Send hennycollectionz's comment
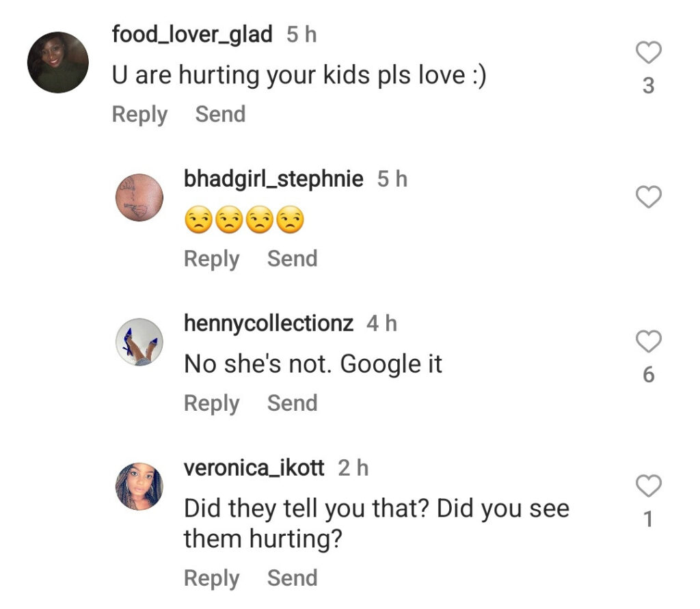The height and width of the screenshot is (609, 700). coord(292,403)
